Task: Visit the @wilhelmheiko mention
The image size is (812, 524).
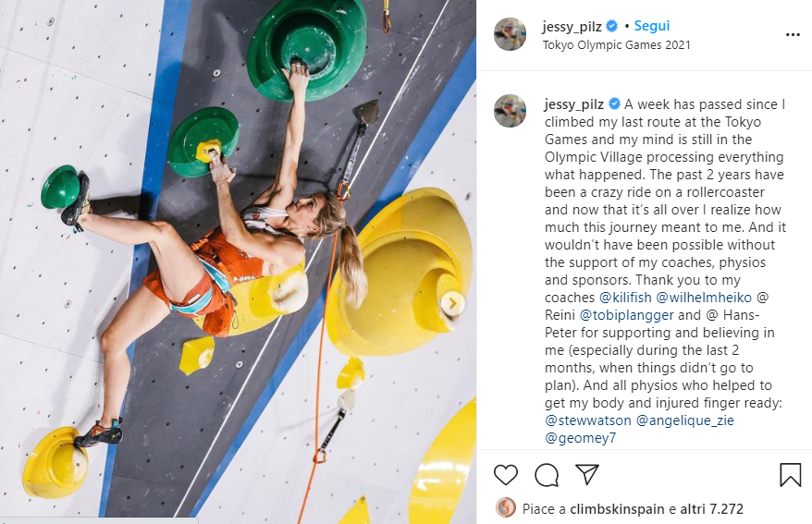Action: [x=704, y=298]
